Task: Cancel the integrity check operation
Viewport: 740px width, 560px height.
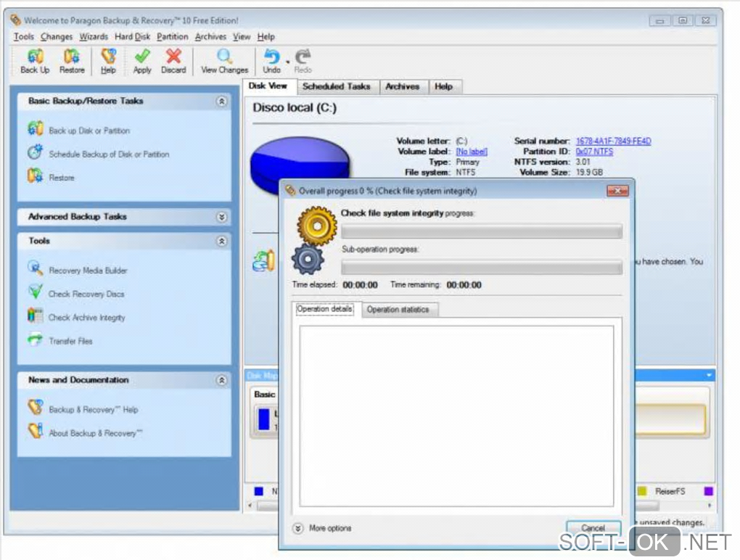Action: pyautogui.click(x=593, y=527)
